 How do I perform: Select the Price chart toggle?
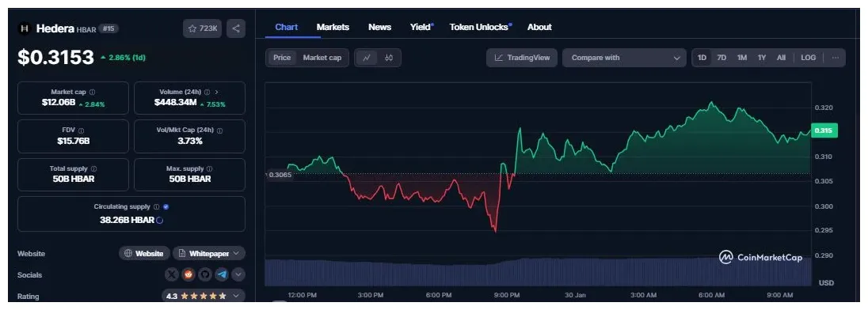coord(282,58)
